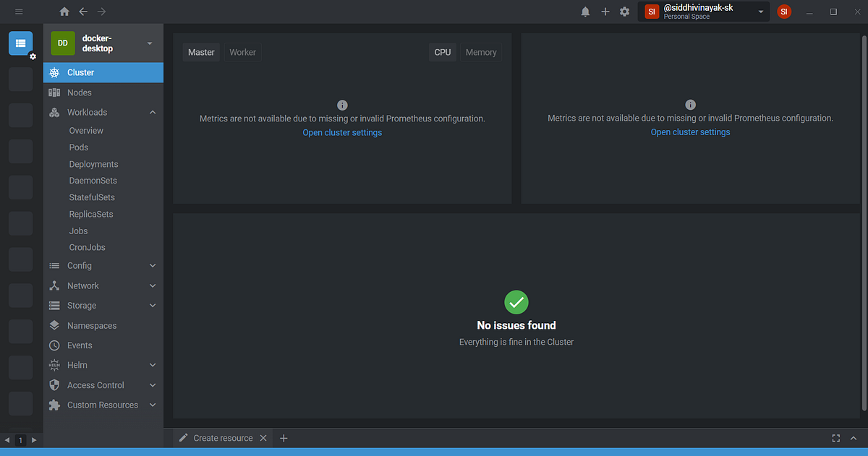Switch metrics to Memory
Image resolution: width=868 pixels, height=456 pixels.
[x=481, y=52]
